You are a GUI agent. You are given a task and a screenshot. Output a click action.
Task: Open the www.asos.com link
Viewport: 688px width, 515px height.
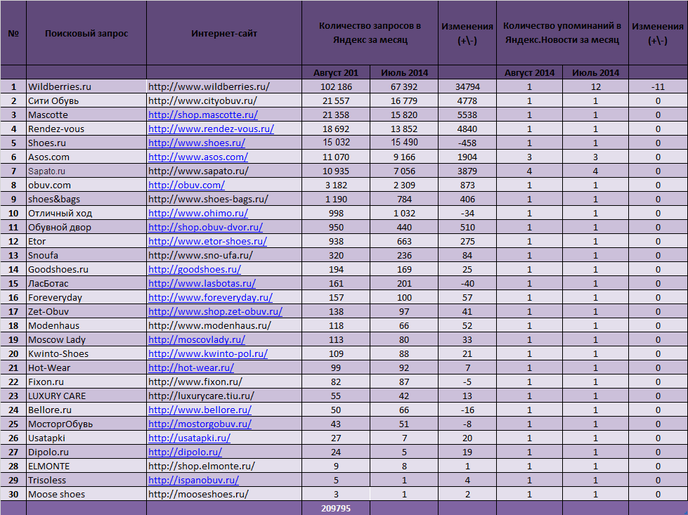[198, 157]
